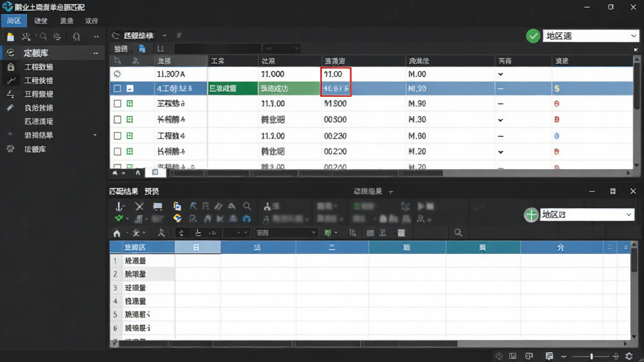Screen dimensions: 644x362
Task: Switch to the tab right of 匹配结果
Action: (x=152, y=191)
